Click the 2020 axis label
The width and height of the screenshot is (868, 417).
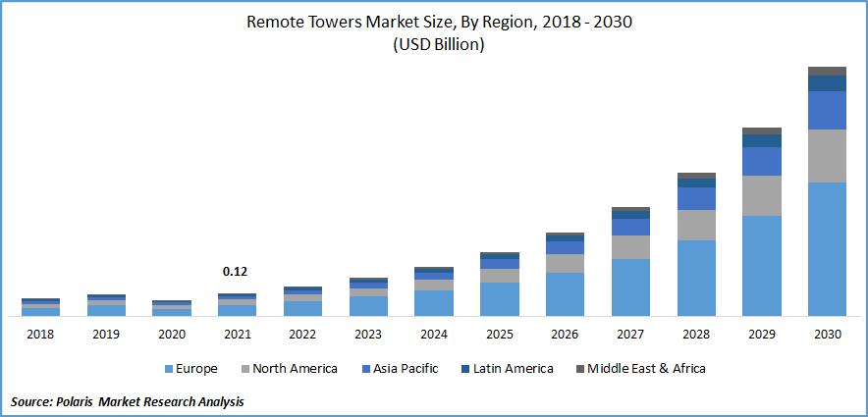pyautogui.click(x=172, y=335)
